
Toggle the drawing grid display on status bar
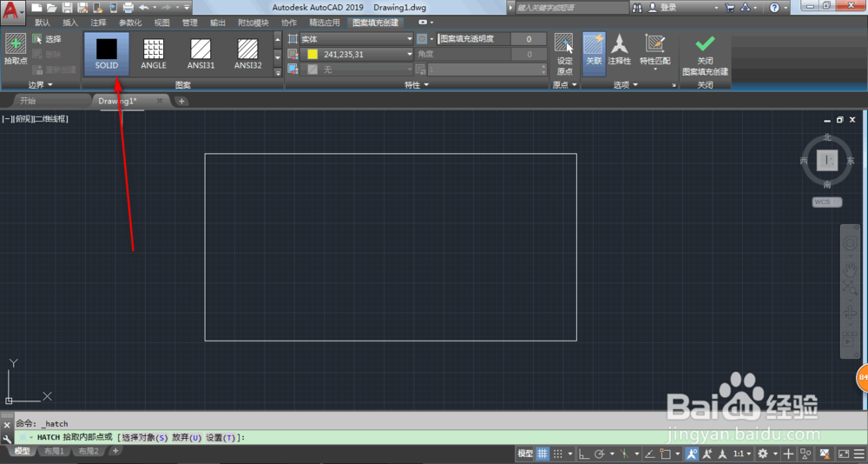click(x=542, y=454)
